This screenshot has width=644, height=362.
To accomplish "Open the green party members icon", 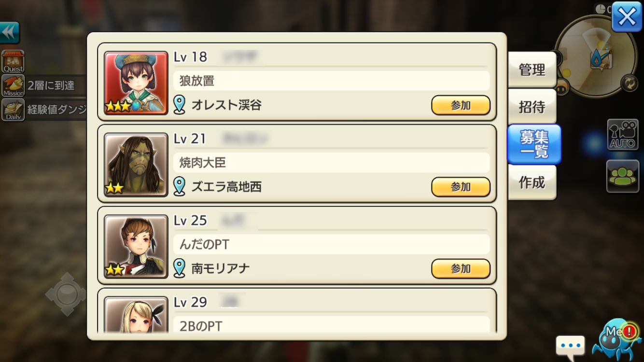I will click(x=623, y=177).
